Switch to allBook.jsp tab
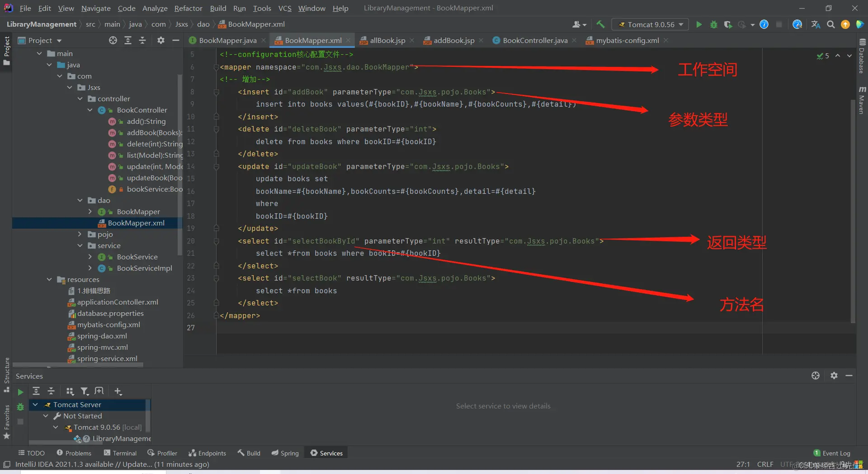The width and height of the screenshot is (868, 474). click(x=387, y=40)
